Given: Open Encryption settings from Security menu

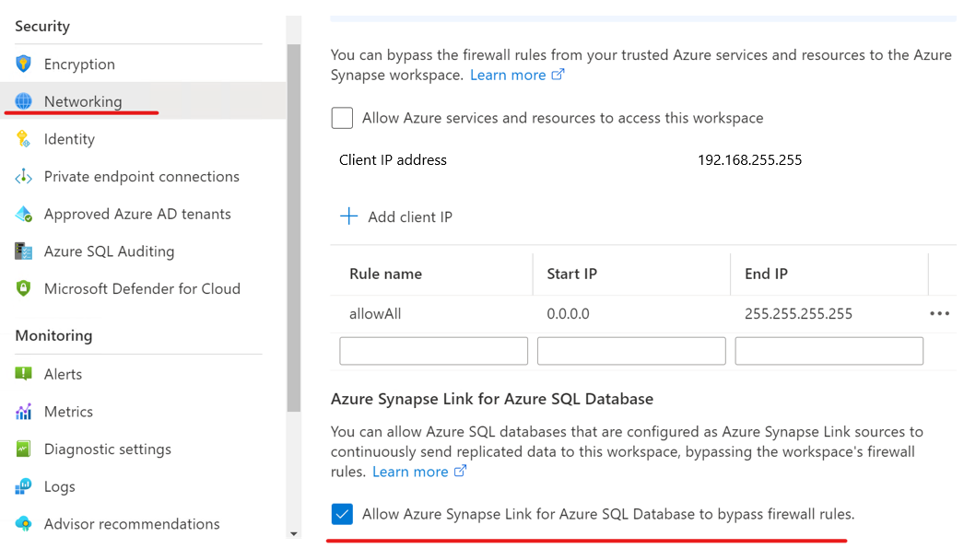Looking at the screenshot, I should 78,64.
